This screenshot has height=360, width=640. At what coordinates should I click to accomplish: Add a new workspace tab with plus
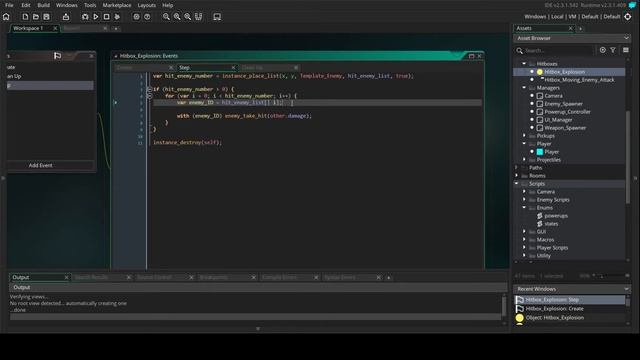pyautogui.click(x=116, y=29)
